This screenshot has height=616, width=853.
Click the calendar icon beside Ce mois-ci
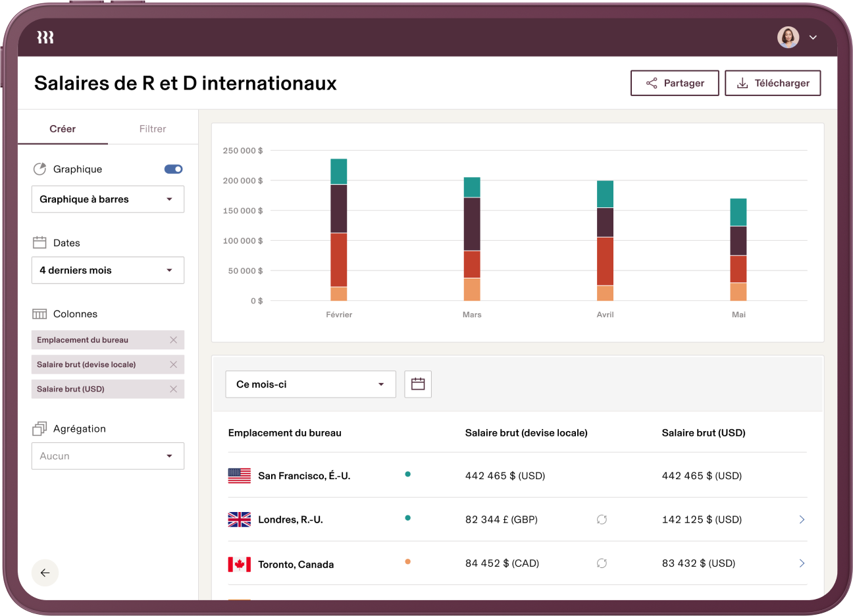pyautogui.click(x=418, y=384)
